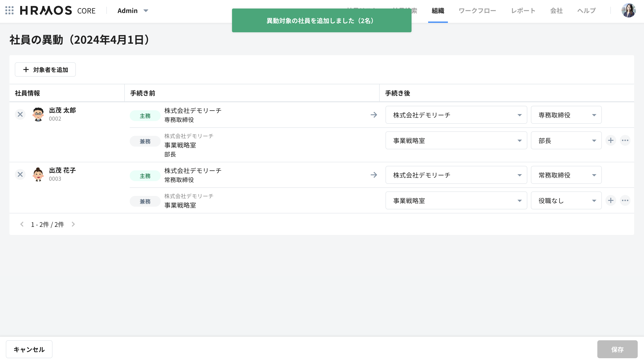Click 対象者を追加 button
Viewport: 644px width, 360px height.
point(45,69)
